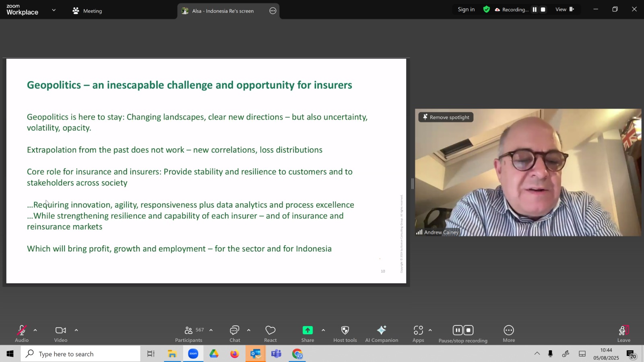Open the Chat panel icon
Screen dimensions: 644x362
click(x=234, y=330)
